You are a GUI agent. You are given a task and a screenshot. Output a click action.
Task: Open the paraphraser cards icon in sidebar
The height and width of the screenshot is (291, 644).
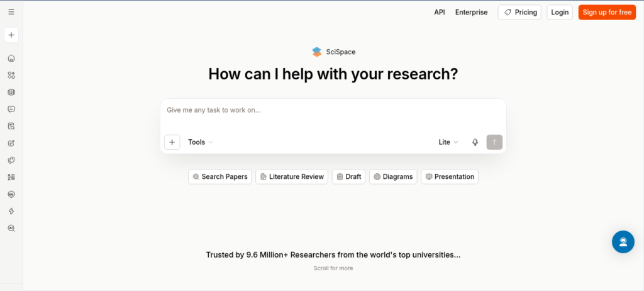click(11, 160)
